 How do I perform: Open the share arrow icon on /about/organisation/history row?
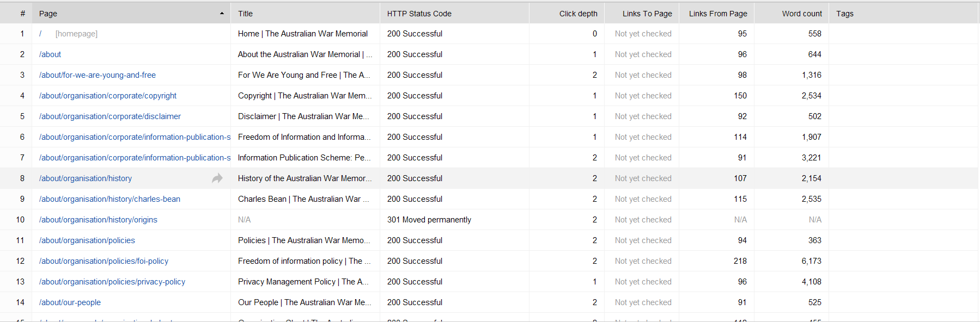[x=217, y=178]
